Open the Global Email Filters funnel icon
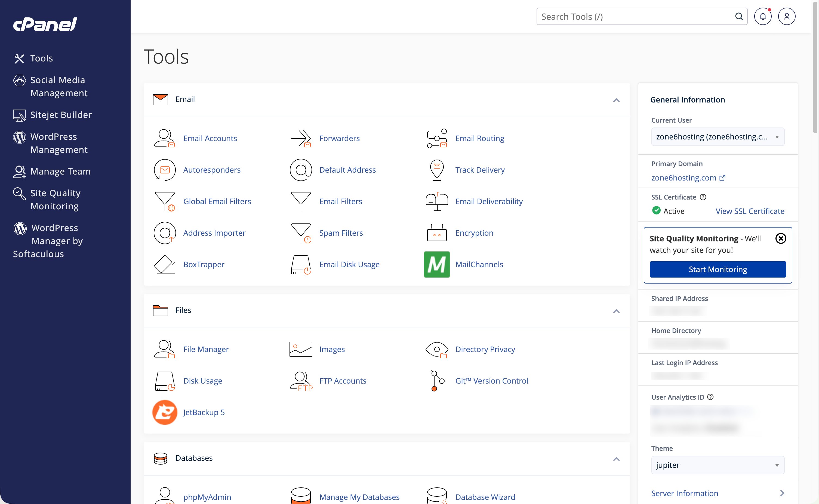 tap(164, 201)
